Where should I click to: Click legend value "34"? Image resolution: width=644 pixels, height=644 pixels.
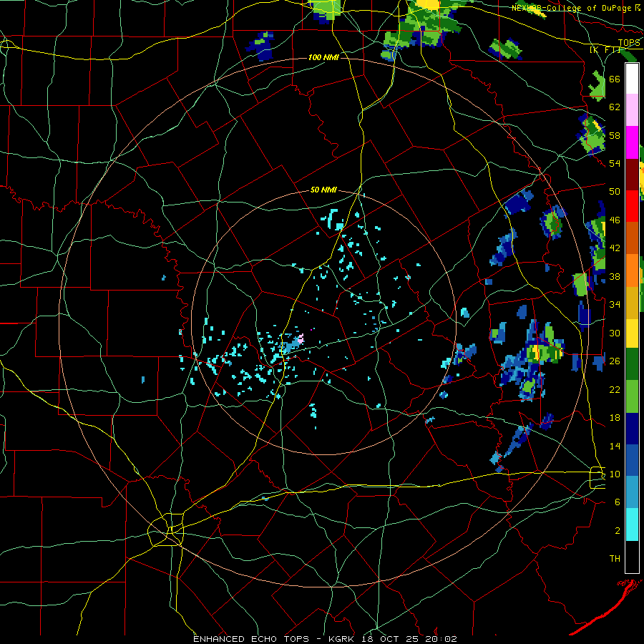click(615, 305)
